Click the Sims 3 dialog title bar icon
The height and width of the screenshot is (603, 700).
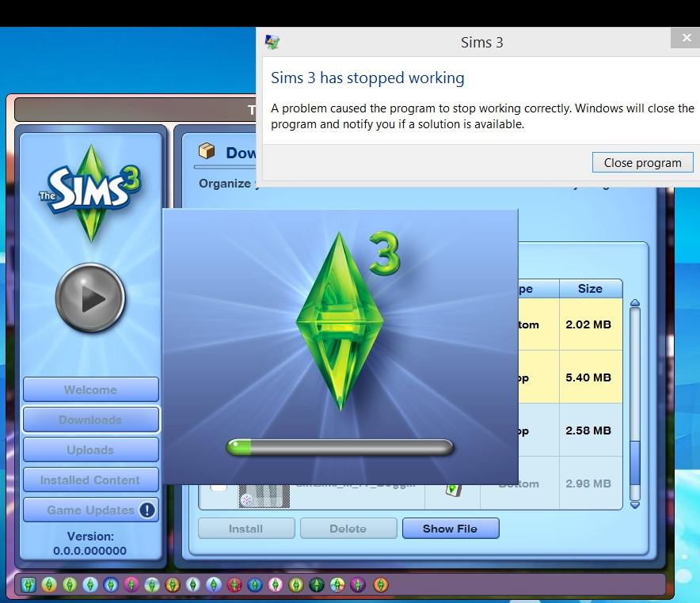pos(272,42)
